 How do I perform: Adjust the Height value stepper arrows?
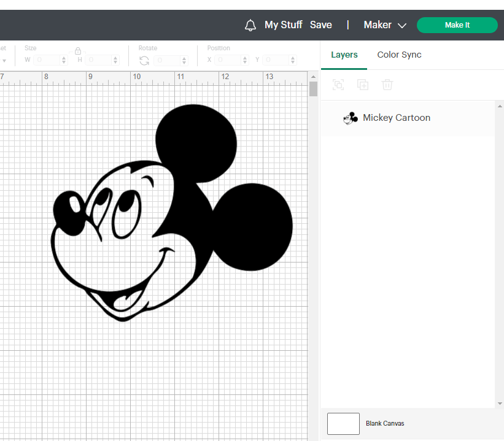point(115,59)
